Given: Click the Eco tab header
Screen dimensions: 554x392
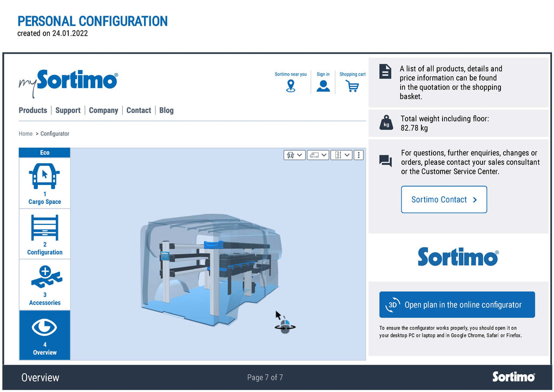Looking at the screenshot, I should coord(44,152).
